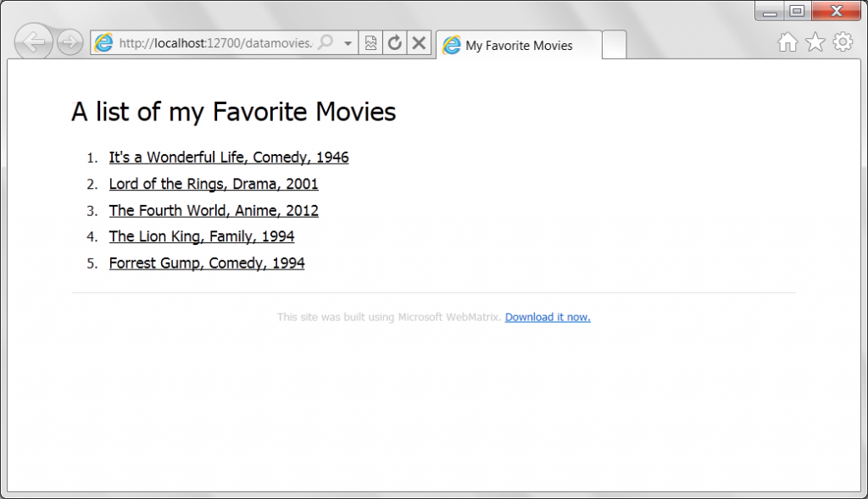Click the browser Forward arrow button
The width and height of the screenshot is (868, 499).
70,42
